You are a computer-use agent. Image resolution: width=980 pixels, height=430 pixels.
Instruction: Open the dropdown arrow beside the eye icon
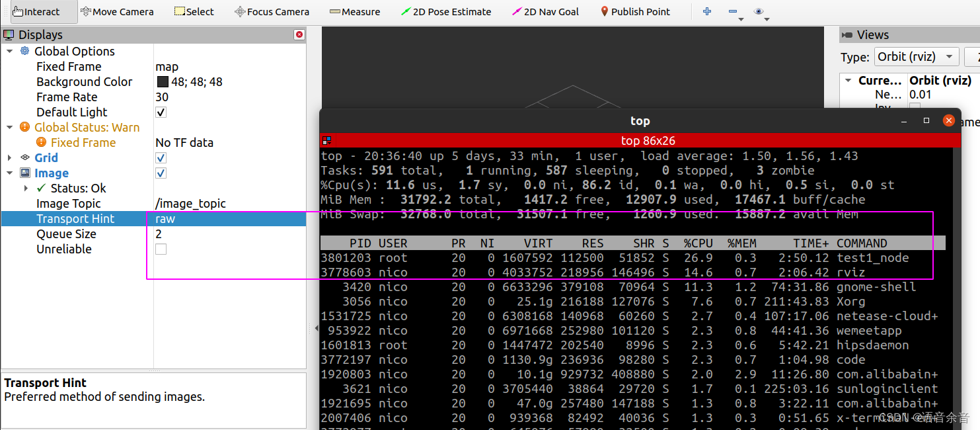(x=767, y=19)
